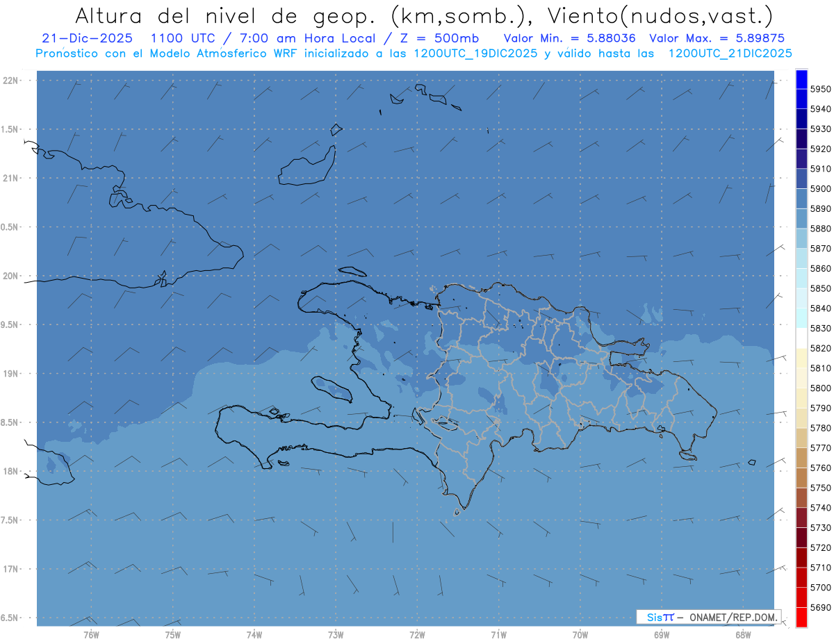Screen dimensions: 834x644
Task: Select the date text '21-Dic-2025'
Action: pos(87,38)
